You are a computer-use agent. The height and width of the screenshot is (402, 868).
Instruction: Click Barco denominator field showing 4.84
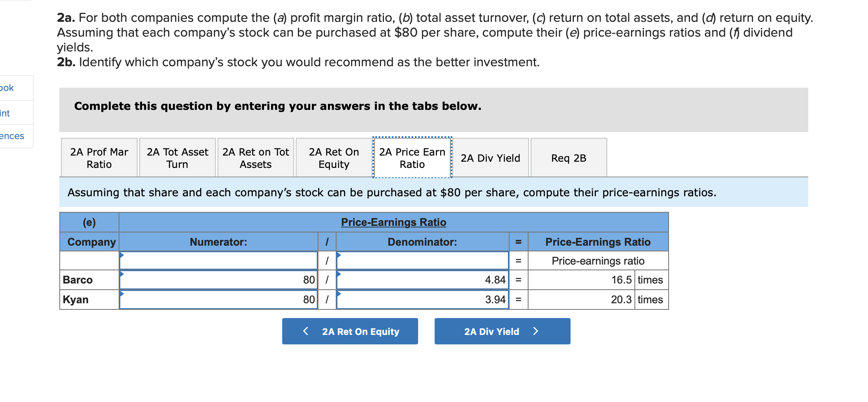pyautogui.click(x=422, y=280)
